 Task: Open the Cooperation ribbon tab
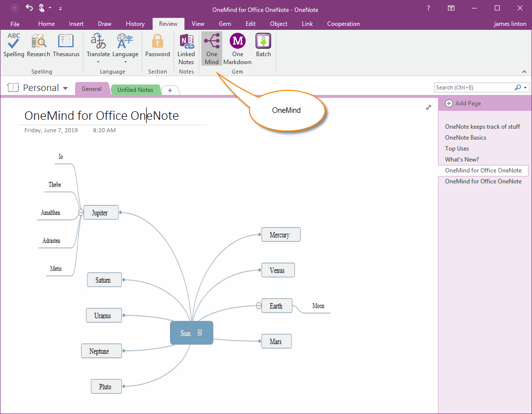pos(344,24)
